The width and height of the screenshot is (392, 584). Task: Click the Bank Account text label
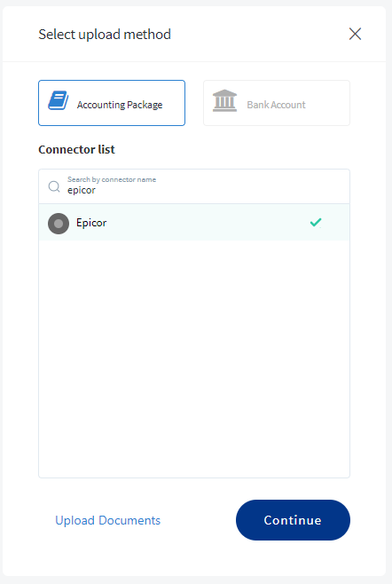tap(276, 105)
